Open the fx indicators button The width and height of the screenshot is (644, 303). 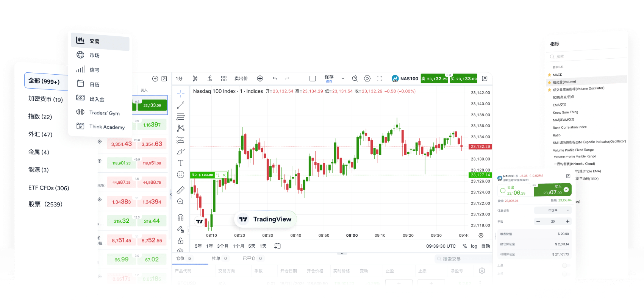pos(209,78)
